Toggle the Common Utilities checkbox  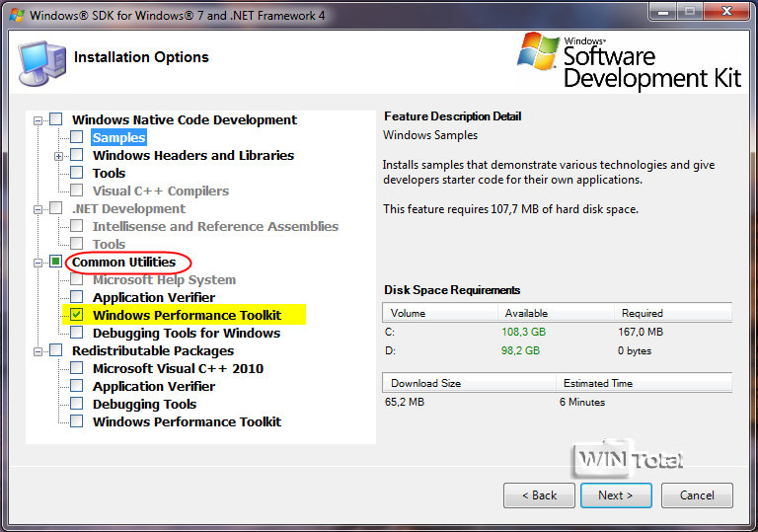56,262
